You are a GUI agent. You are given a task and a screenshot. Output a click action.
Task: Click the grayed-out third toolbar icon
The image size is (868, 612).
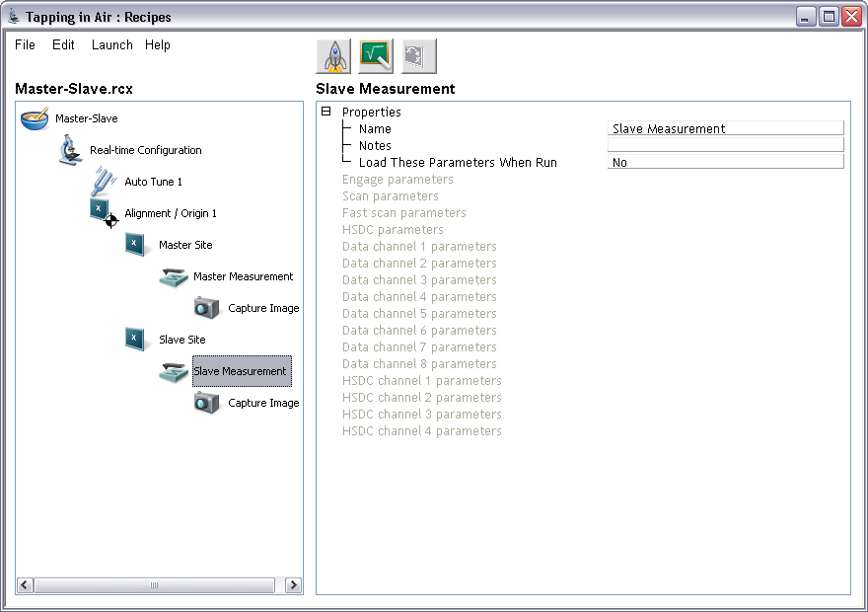click(419, 56)
